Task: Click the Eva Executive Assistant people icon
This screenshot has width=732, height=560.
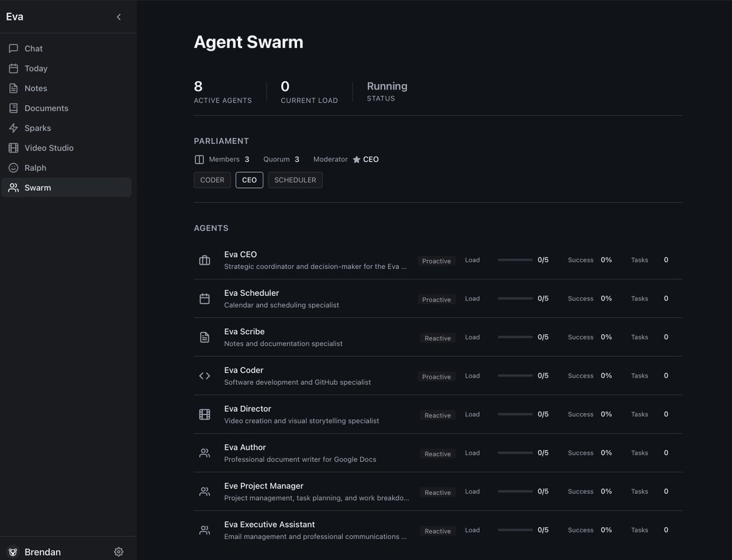Action: tap(204, 530)
